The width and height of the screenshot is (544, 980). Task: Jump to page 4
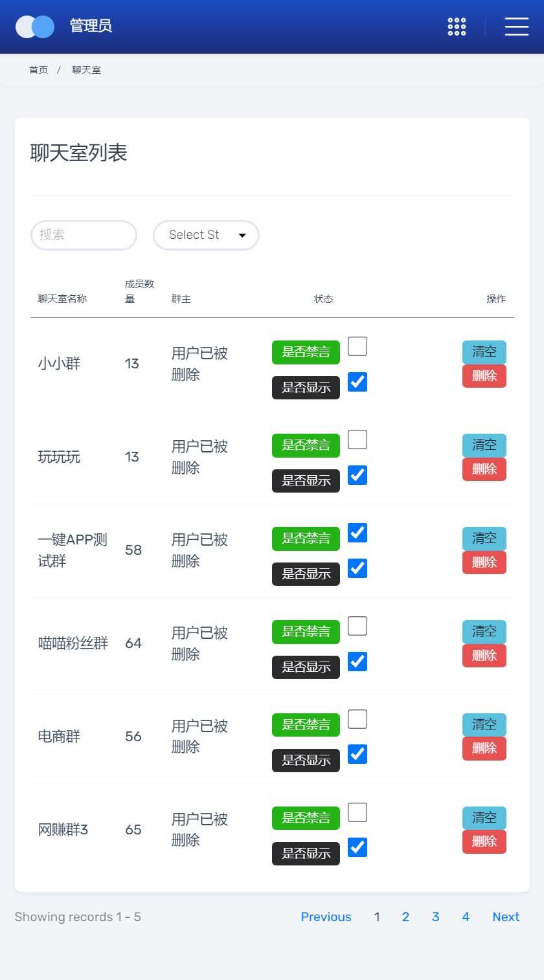point(466,917)
